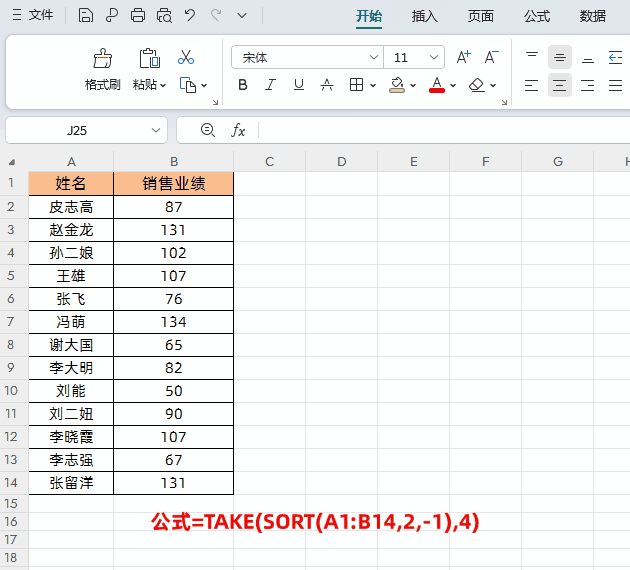Click the Print icon
This screenshot has width=630, height=570.
(x=138, y=16)
